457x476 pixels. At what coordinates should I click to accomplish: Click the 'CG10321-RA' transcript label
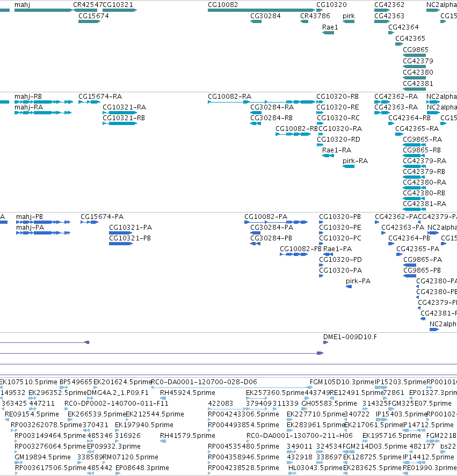click(124, 107)
